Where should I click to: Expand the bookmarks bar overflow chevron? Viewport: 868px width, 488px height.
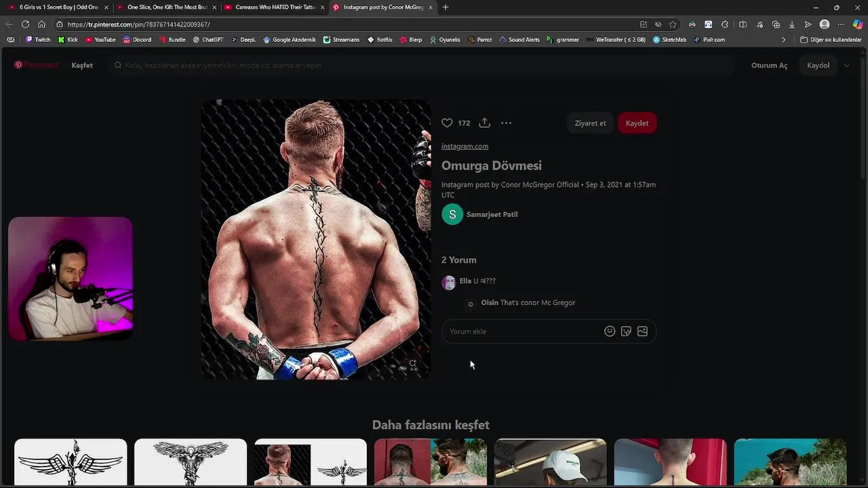[783, 40]
